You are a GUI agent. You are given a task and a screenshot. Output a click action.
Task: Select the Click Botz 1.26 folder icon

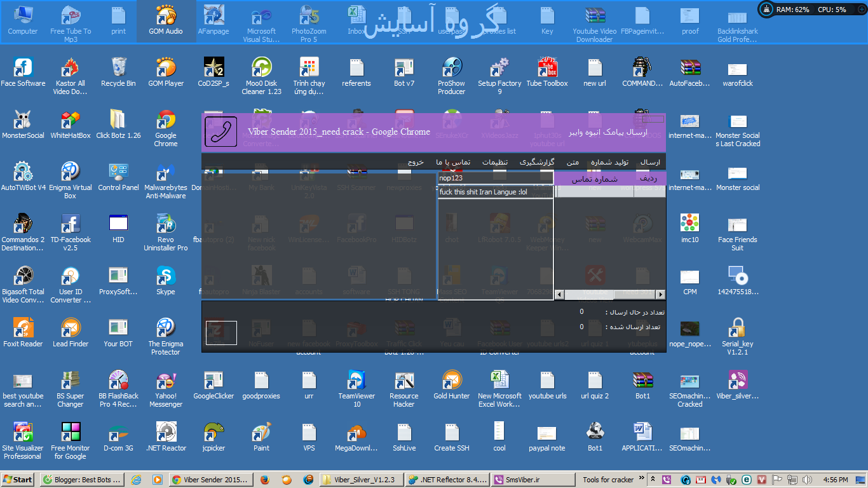click(x=118, y=125)
